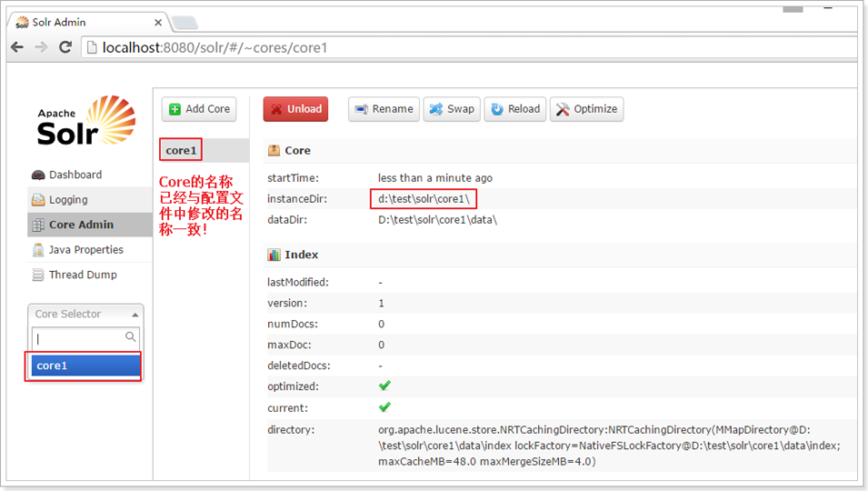Viewport: 868px width, 491px height.
Task: Click the Logging notepad icon
Action: point(38,200)
